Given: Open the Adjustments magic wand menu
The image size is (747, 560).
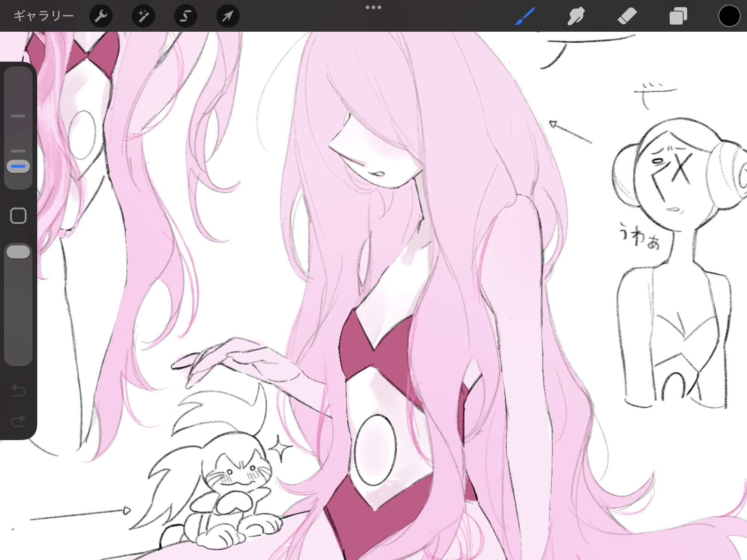Looking at the screenshot, I should (143, 16).
